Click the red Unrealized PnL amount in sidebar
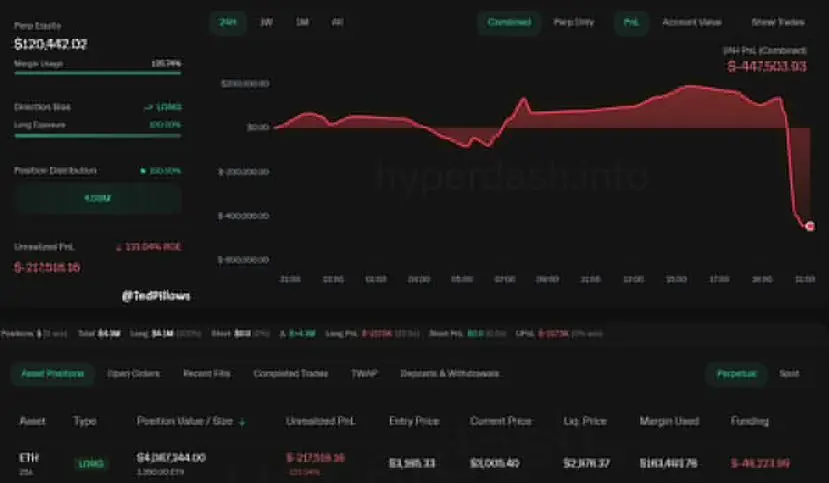829x483 pixels. [x=47, y=267]
